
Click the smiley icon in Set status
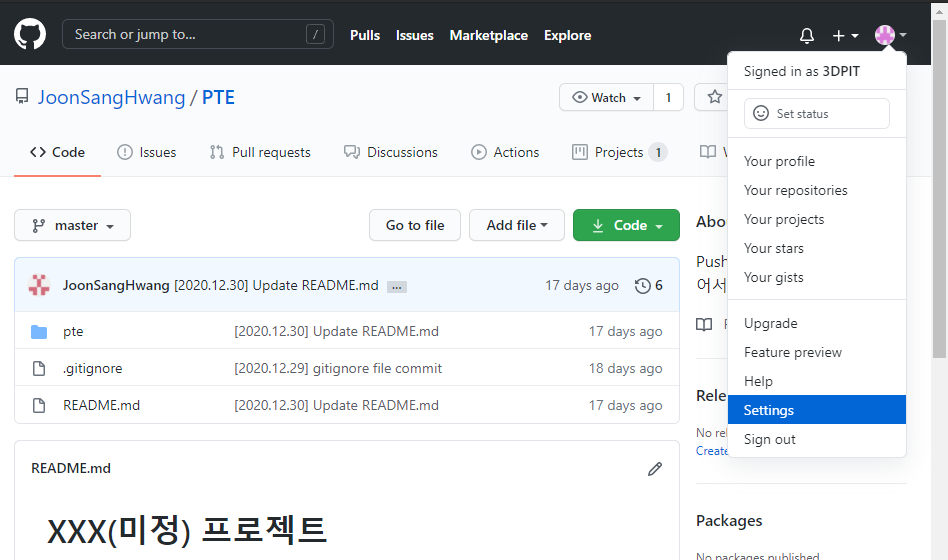(x=761, y=113)
